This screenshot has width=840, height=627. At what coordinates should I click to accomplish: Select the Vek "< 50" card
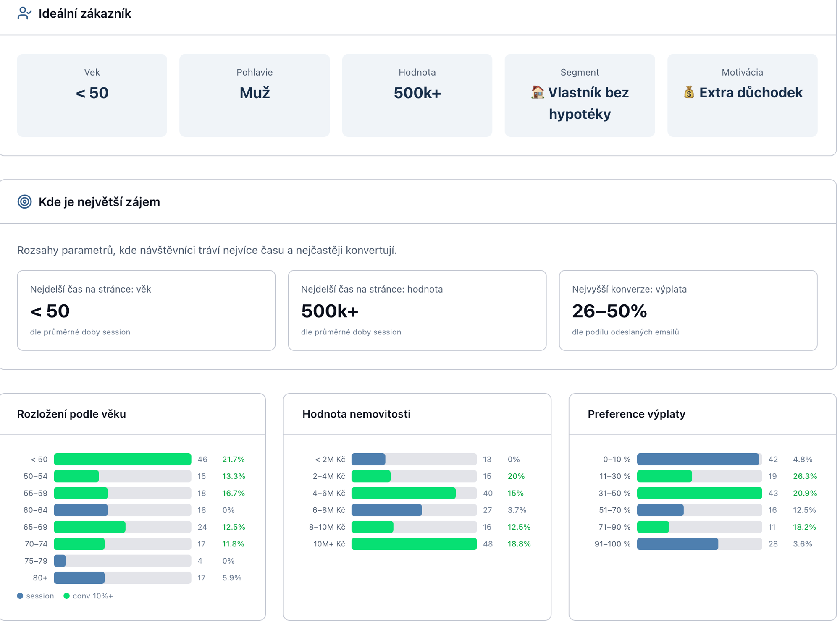point(92,95)
